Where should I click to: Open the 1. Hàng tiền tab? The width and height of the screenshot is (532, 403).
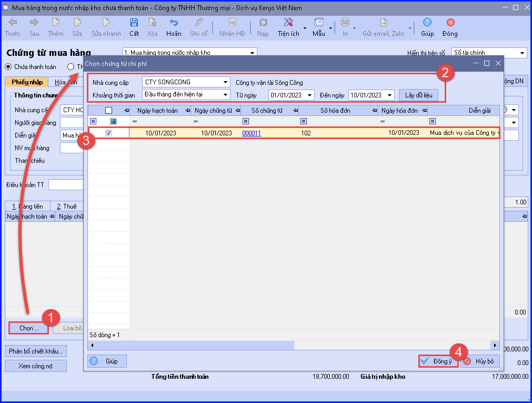[27, 207]
